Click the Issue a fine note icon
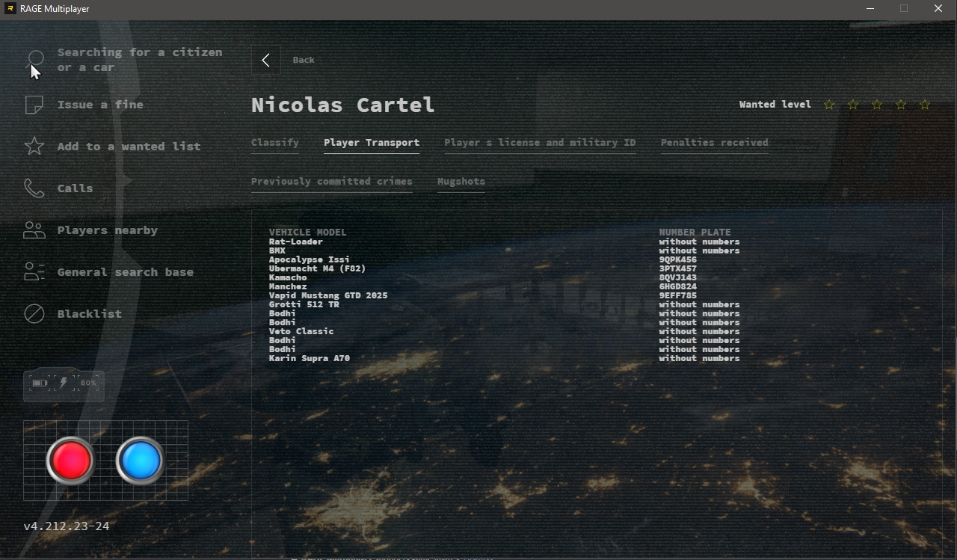The image size is (957, 560). click(x=34, y=105)
